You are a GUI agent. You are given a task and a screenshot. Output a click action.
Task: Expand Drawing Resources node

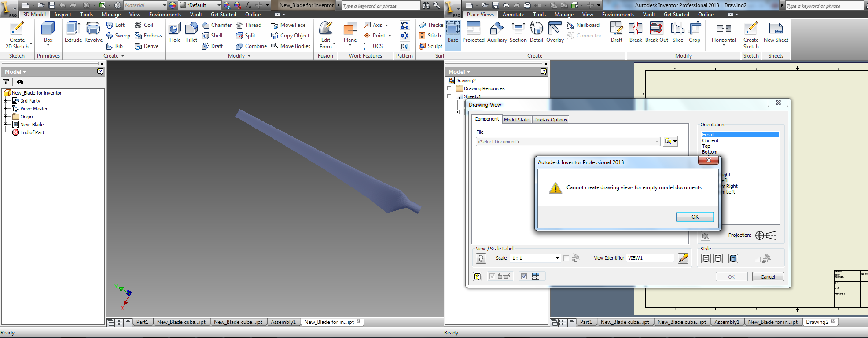tap(449, 88)
